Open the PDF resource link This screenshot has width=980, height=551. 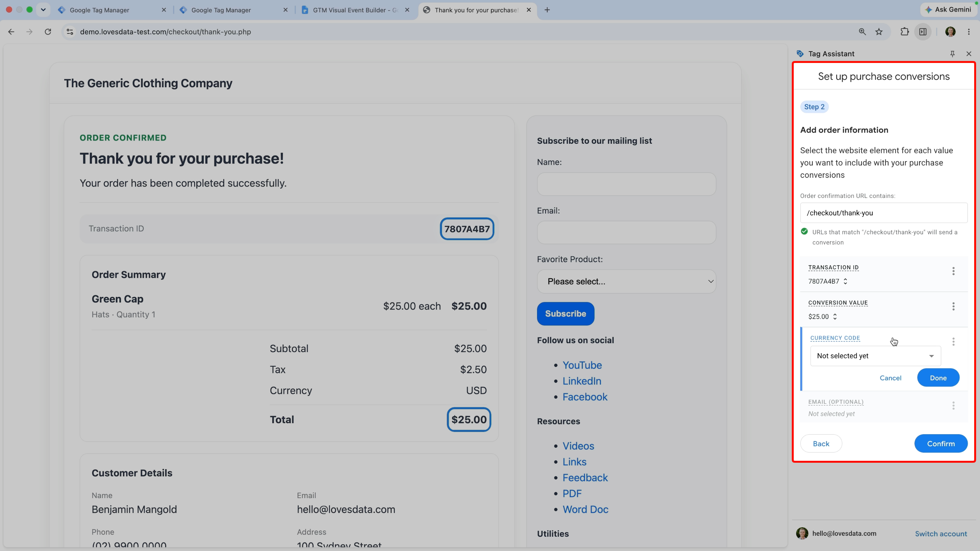coord(572,494)
